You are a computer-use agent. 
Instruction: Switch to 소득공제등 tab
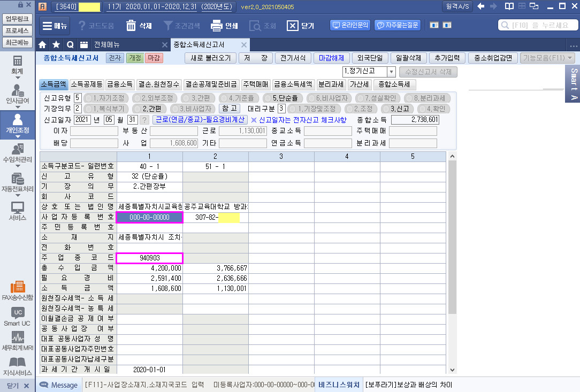[87, 84]
